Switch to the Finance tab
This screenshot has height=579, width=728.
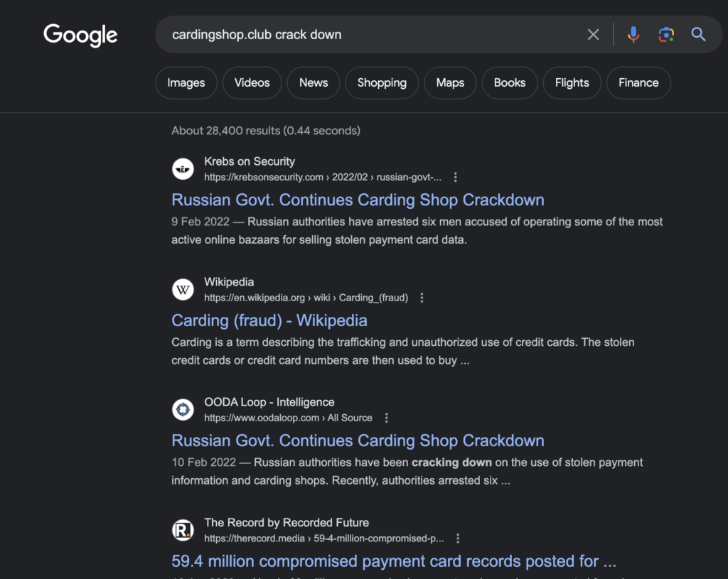tap(638, 82)
